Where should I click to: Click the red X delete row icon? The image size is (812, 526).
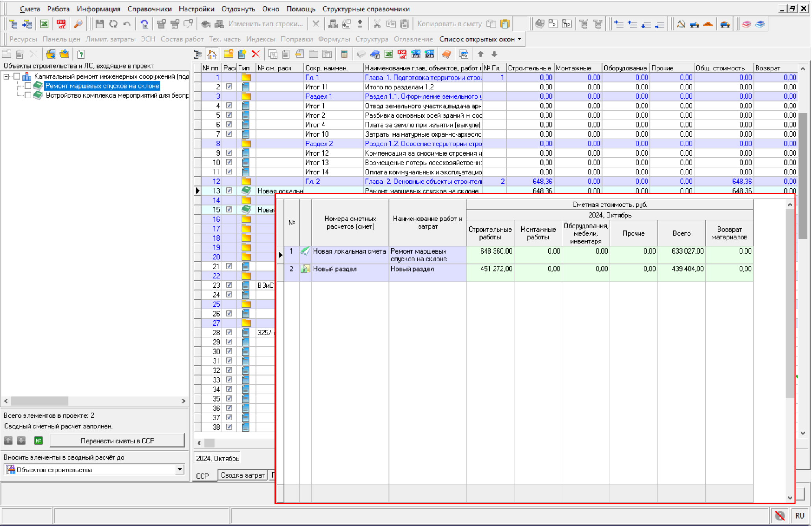[256, 54]
